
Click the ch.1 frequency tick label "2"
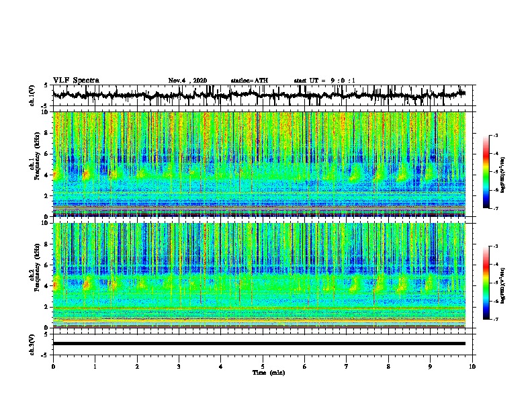47,195
